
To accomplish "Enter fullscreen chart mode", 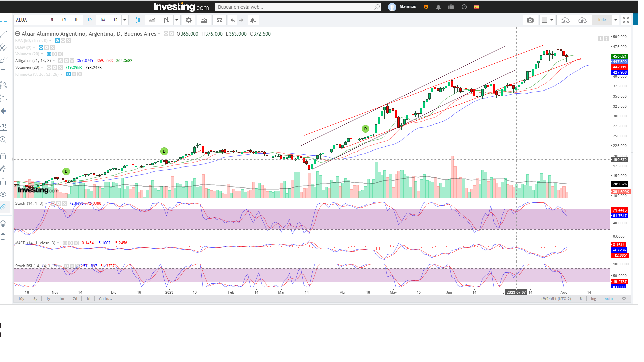I will point(626,20).
